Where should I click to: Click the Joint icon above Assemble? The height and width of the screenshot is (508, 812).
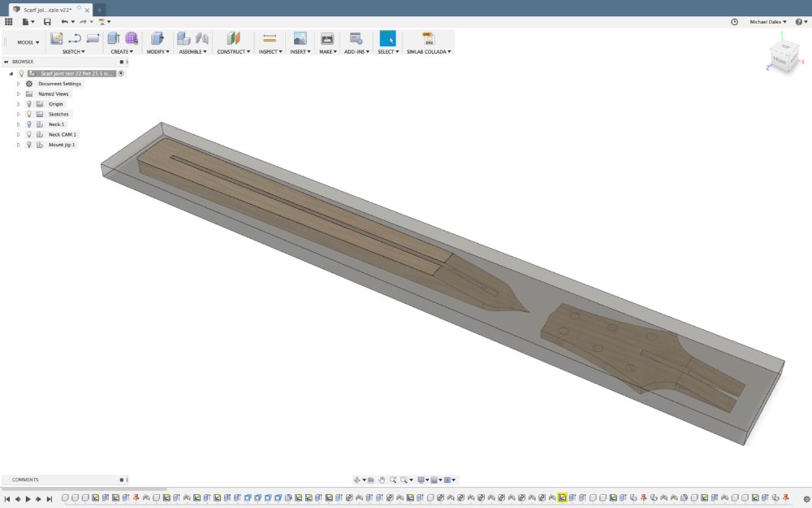pos(202,38)
